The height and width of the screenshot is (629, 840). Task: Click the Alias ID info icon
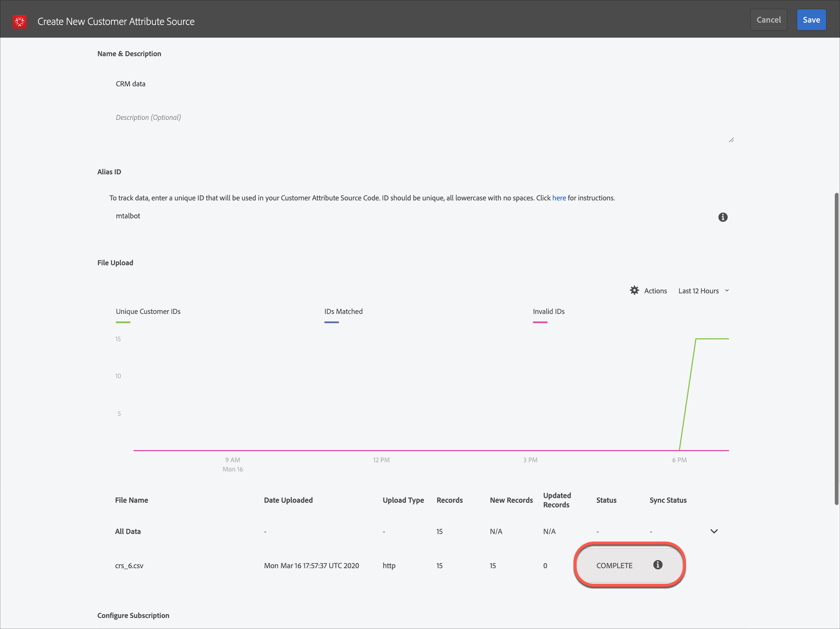[723, 217]
